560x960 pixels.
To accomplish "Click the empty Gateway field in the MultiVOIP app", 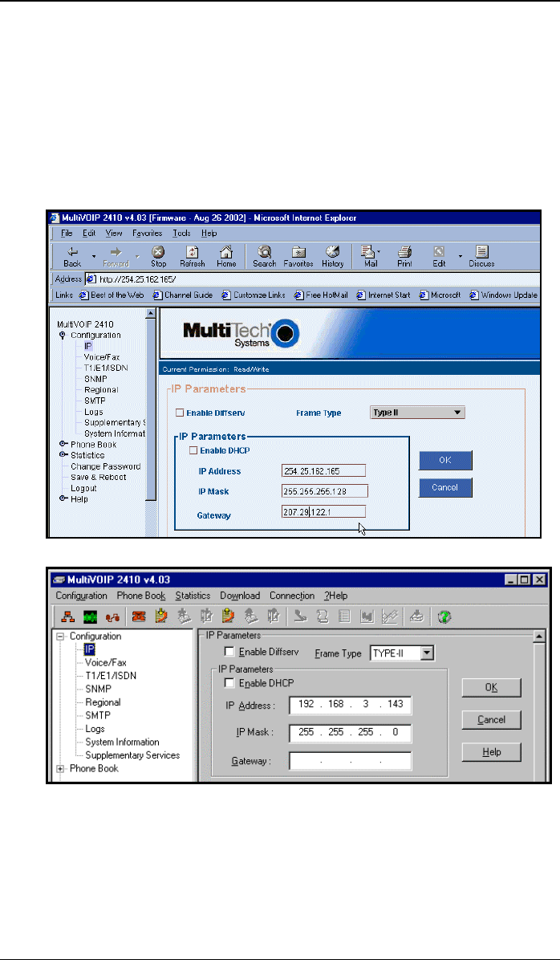I will [350, 762].
